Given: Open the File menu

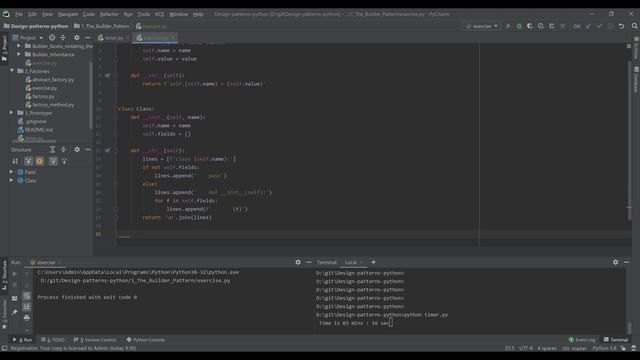Looking at the screenshot, I should tap(19, 14).
